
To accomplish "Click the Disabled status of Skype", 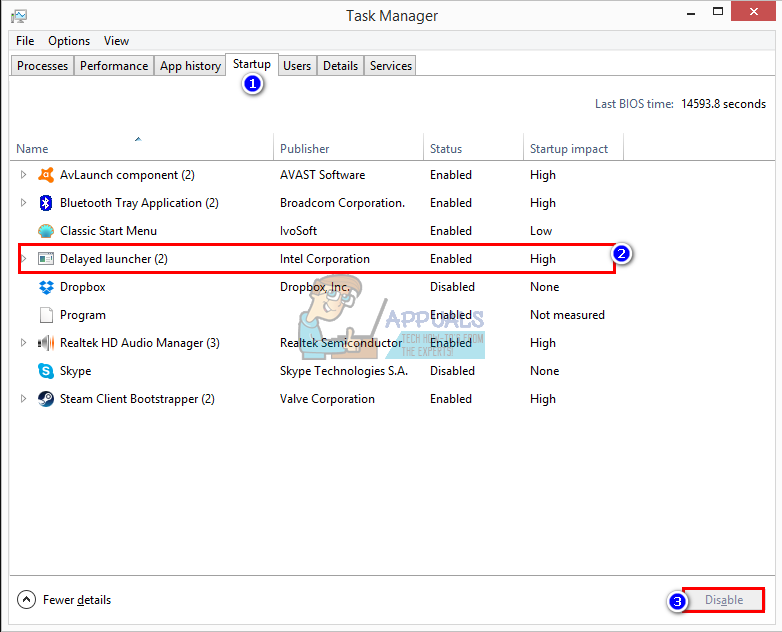I will coord(452,371).
